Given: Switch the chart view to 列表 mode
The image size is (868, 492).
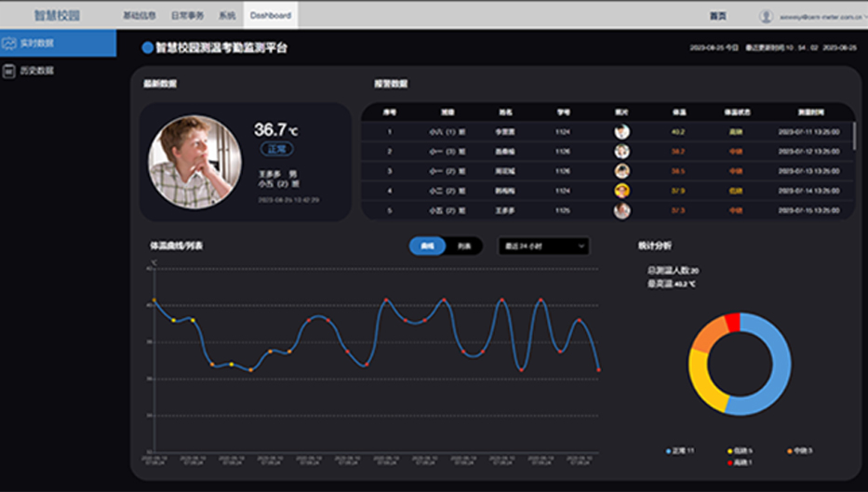Looking at the screenshot, I should pyautogui.click(x=464, y=246).
